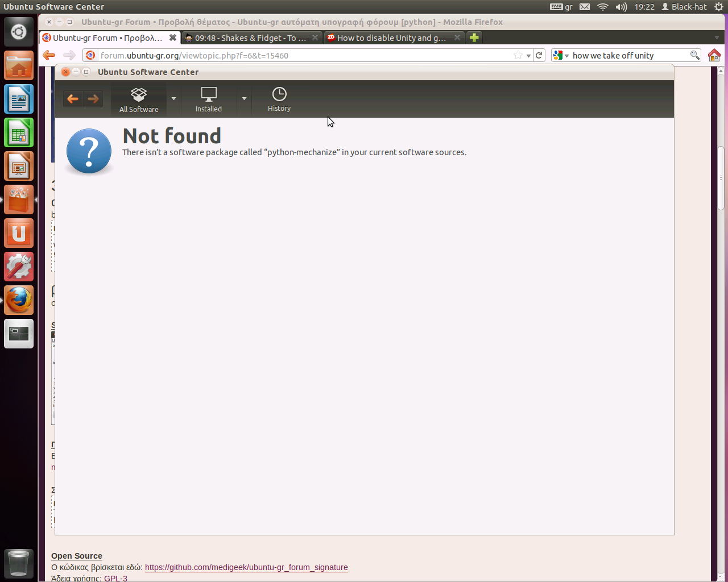728x582 pixels.
Task: Open the search engine selector dropdown
Action: pyautogui.click(x=561, y=55)
